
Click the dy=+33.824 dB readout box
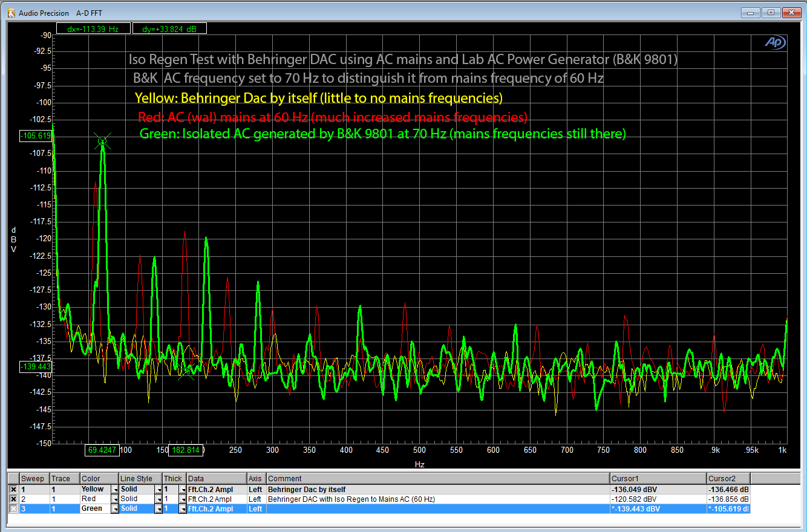170,28
